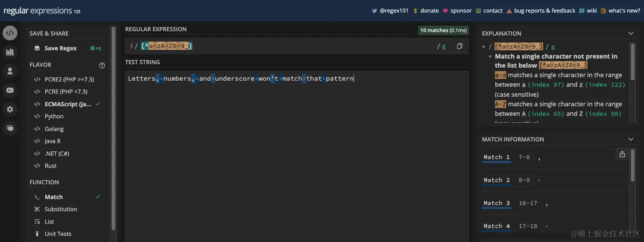Click the donate dollar icon

click(415, 11)
